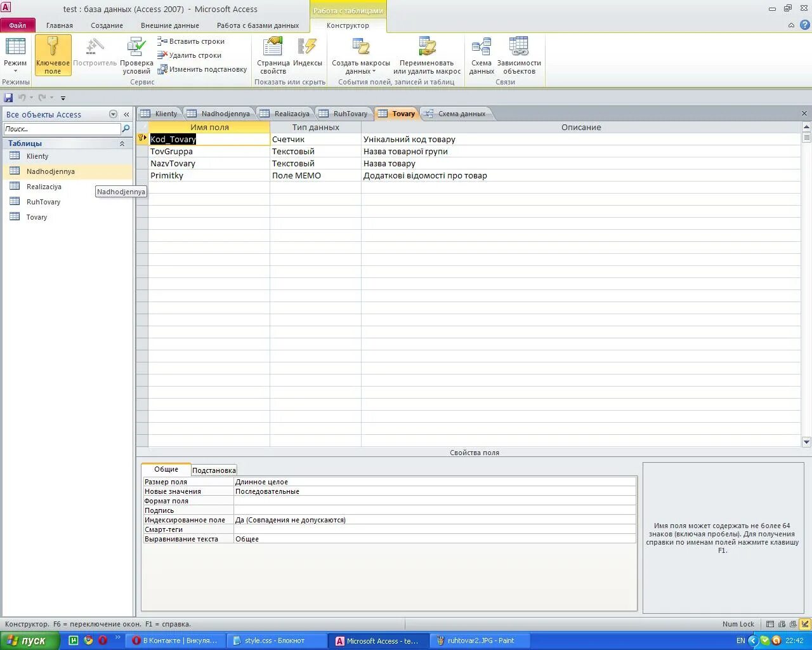This screenshot has width=812, height=650.
Task: Click the Выравнивание текста value
Action: pyautogui.click(x=435, y=539)
